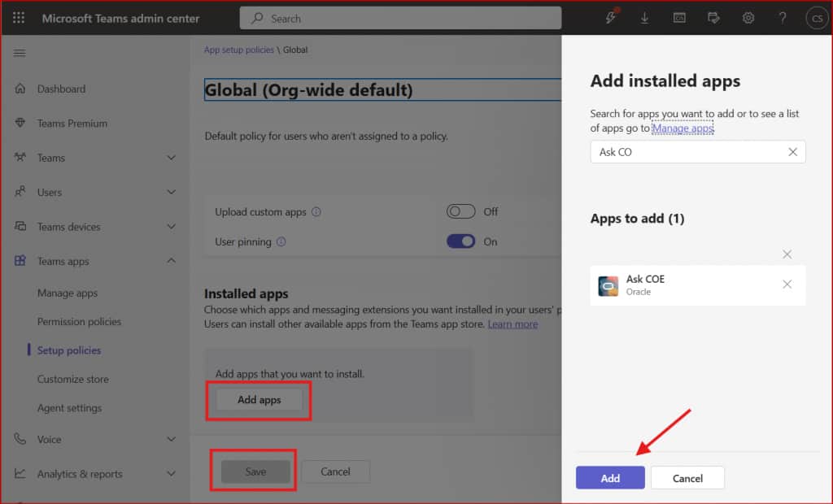Image resolution: width=833 pixels, height=504 pixels.
Task: Turn off the User pinning switch
Action: (x=460, y=241)
